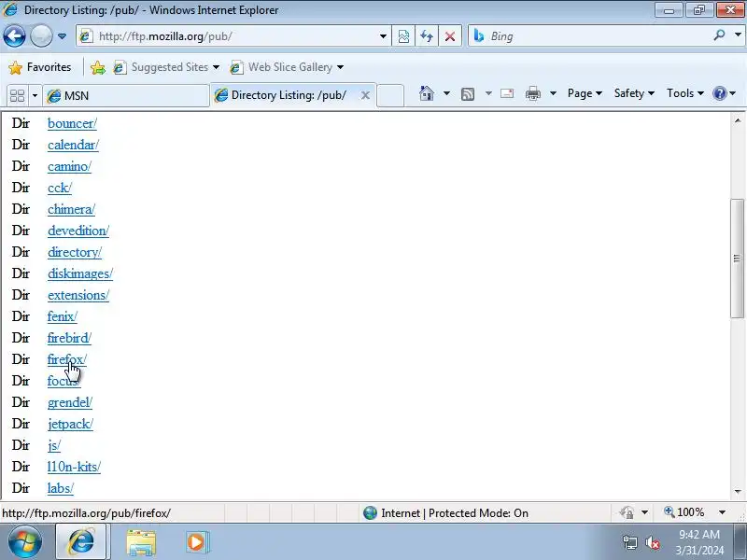
Task: Close the Directory Listing tab
Action: point(365,95)
